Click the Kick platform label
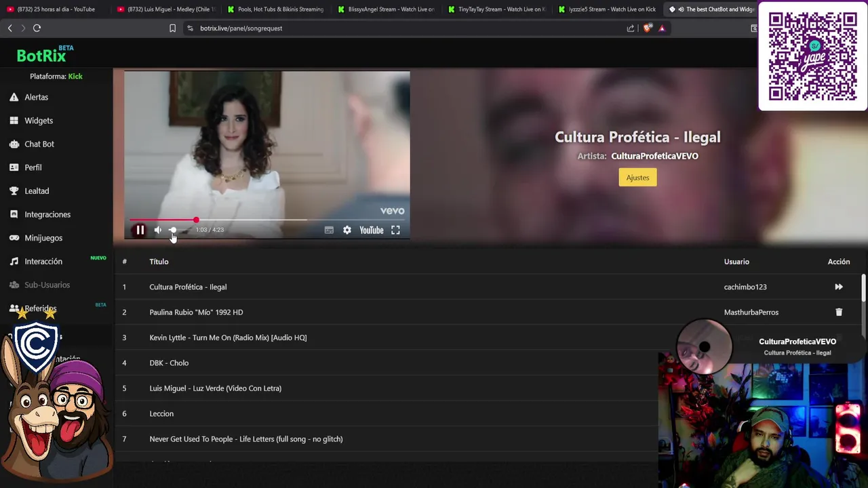The image size is (868, 488). click(75, 77)
